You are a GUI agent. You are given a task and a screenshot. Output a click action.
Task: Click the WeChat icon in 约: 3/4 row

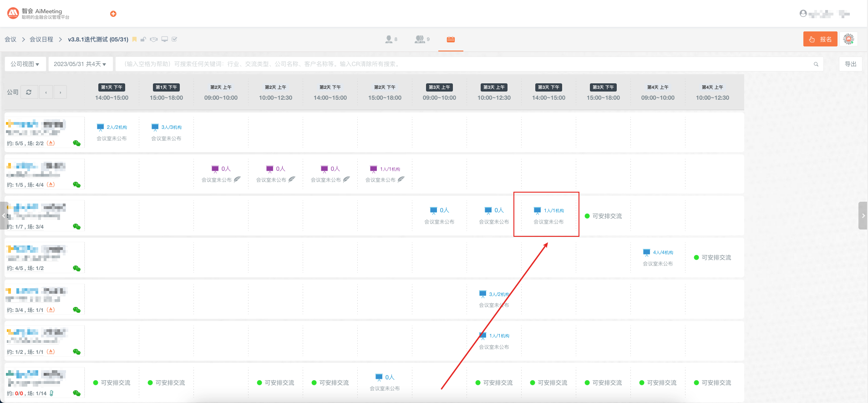76,310
